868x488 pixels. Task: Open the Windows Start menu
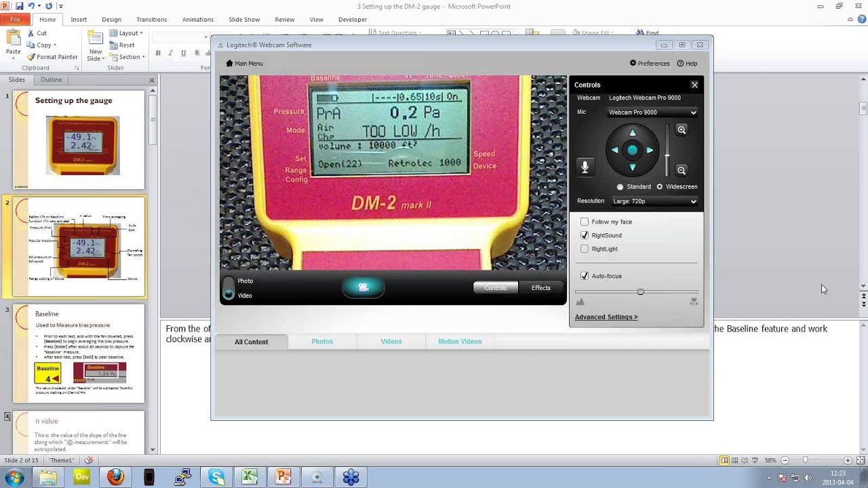pyautogui.click(x=14, y=477)
